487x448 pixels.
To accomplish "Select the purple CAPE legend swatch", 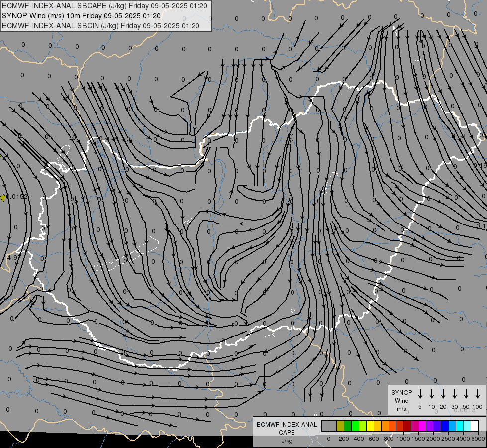I will coord(430,426).
